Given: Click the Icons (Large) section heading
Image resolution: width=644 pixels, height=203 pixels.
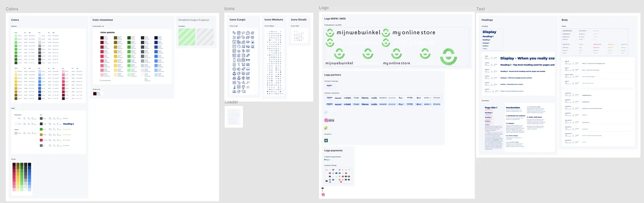Looking at the screenshot, I should tap(237, 20).
